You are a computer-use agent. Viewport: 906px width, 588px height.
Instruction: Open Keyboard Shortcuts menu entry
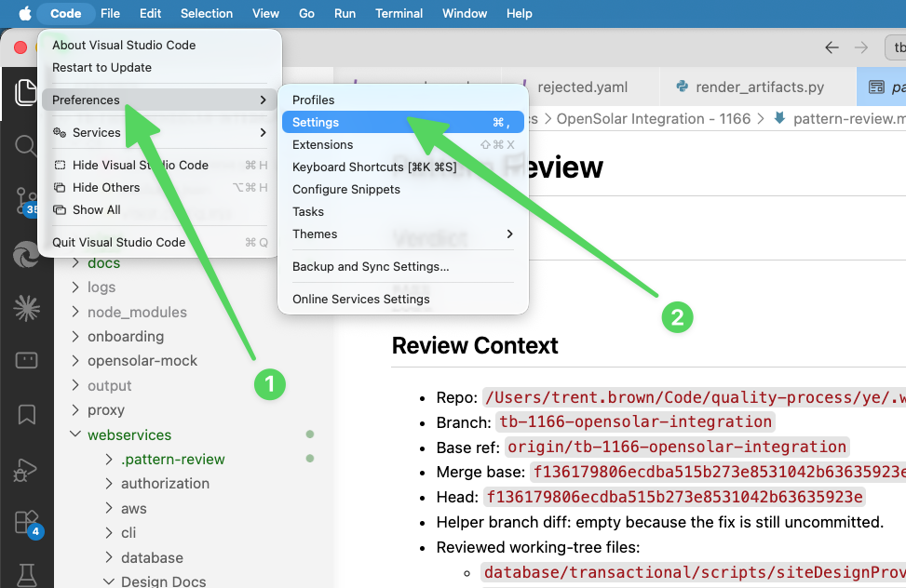403,167
